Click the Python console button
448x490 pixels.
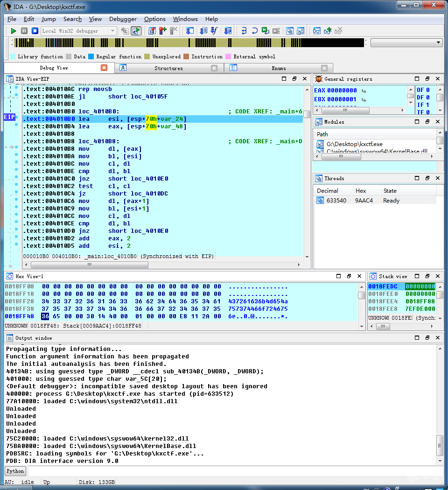[15, 471]
